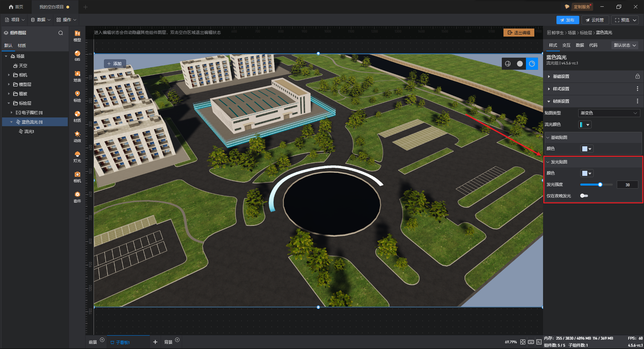Open the 地表 (terrain) component panel

click(77, 76)
